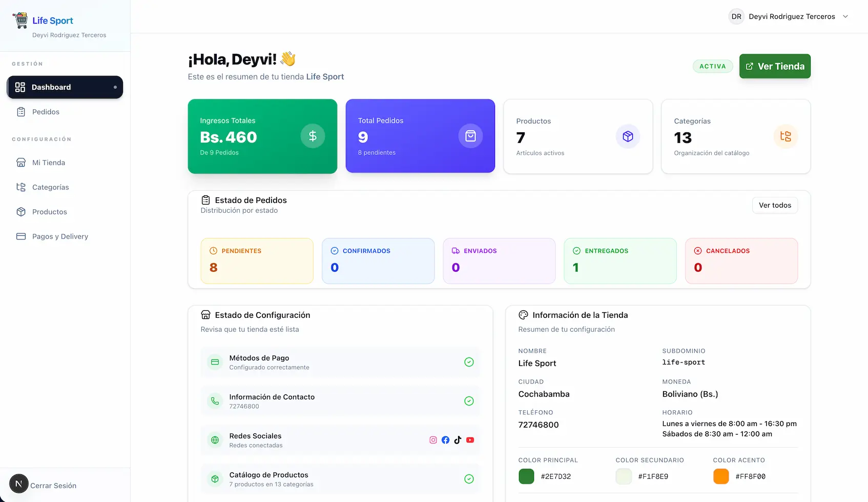The height and width of the screenshot is (502, 868).
Task: Click 'Configurado correctamente' under Métodos de Pago
Action: click(x=269, y=367)
